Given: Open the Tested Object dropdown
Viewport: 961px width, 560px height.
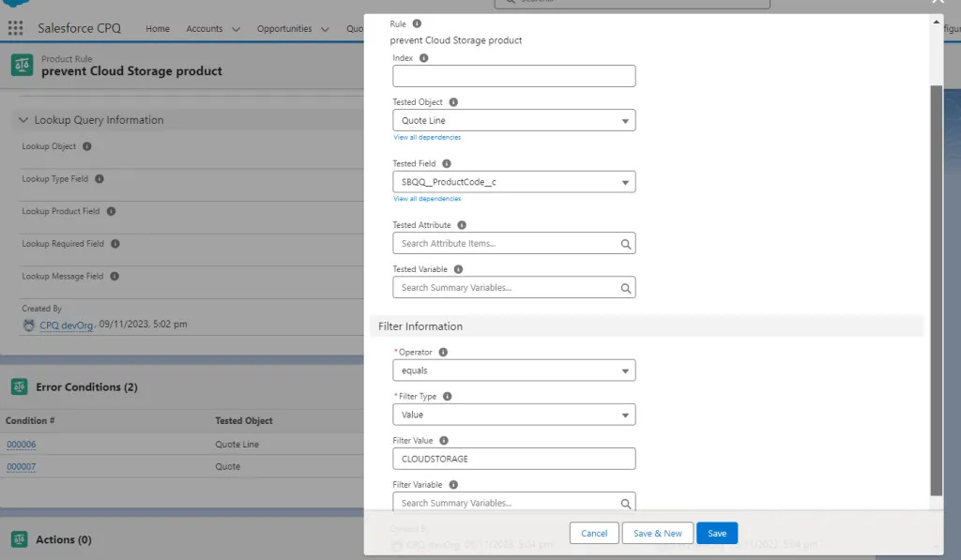Looking at the screenshot, I should pyautogui.click(x=513, y=120).
